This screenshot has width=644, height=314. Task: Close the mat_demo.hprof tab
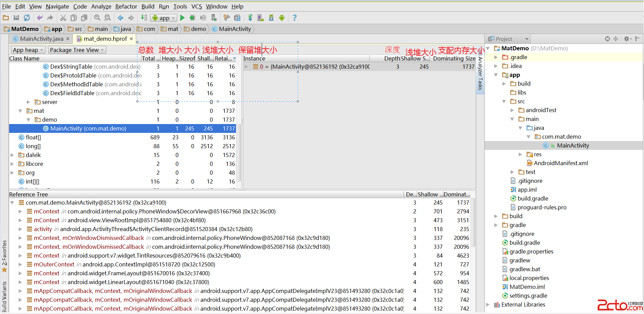pyautogui.click(x=131, y=39)
